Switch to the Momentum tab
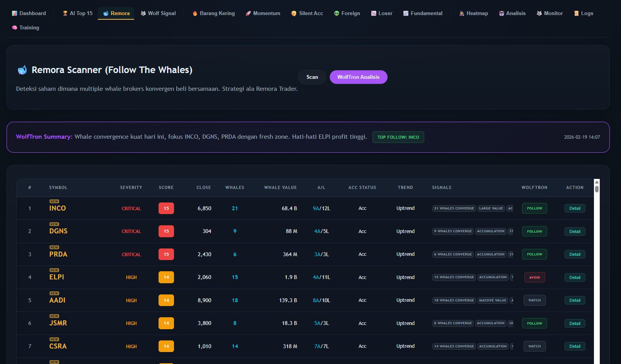Screen dimensions: 621x364 point(263,13)
